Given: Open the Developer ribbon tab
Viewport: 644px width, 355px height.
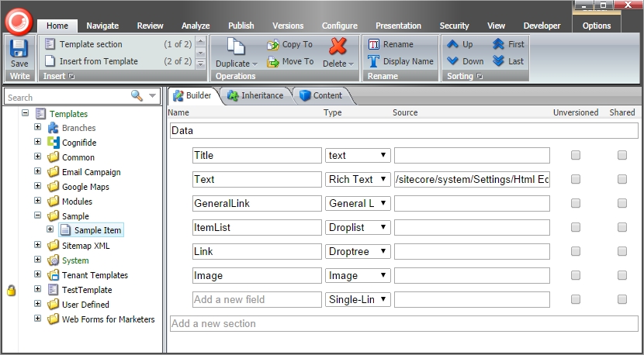Looking at the screenshot, I should [x=542, y=26].
